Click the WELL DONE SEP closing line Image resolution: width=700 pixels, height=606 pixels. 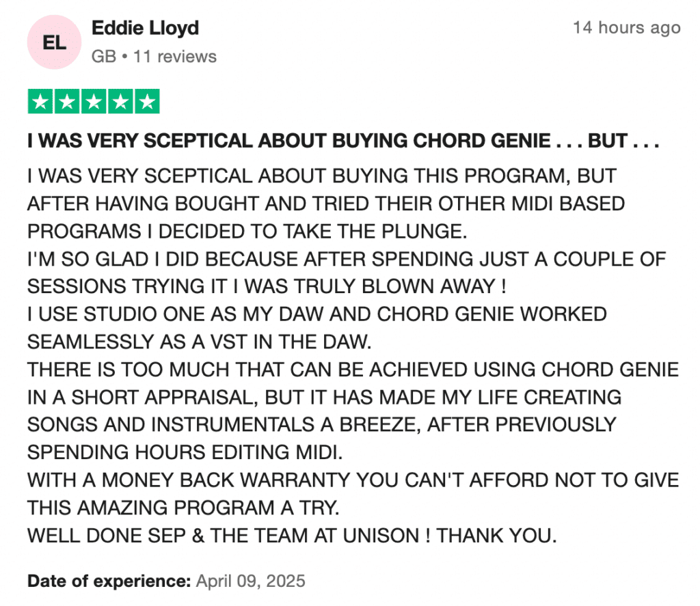tap(292, 536)
